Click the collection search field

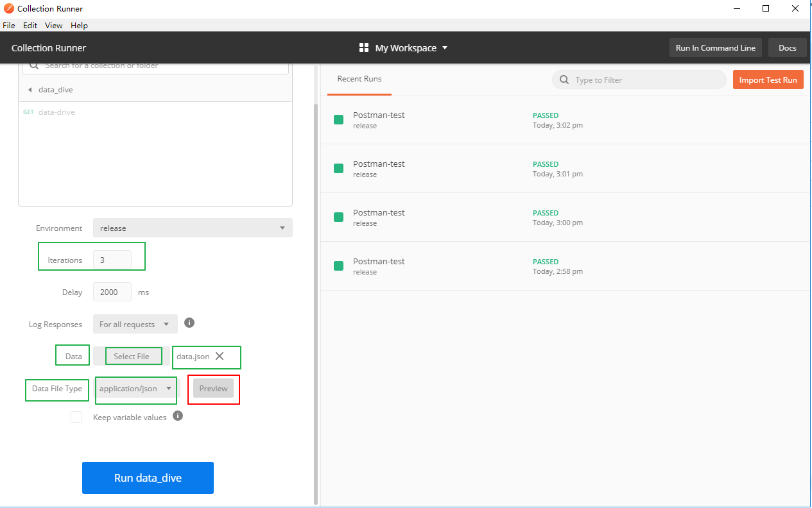(157, 66)
